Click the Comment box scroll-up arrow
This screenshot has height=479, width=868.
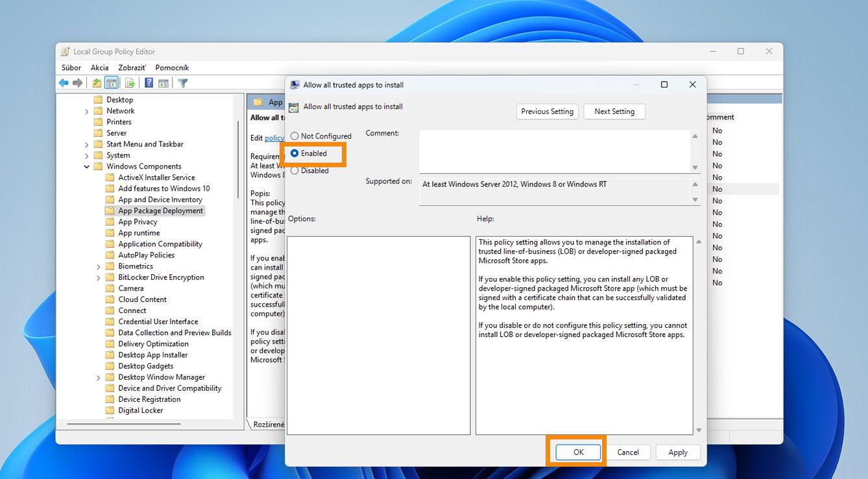695,136
